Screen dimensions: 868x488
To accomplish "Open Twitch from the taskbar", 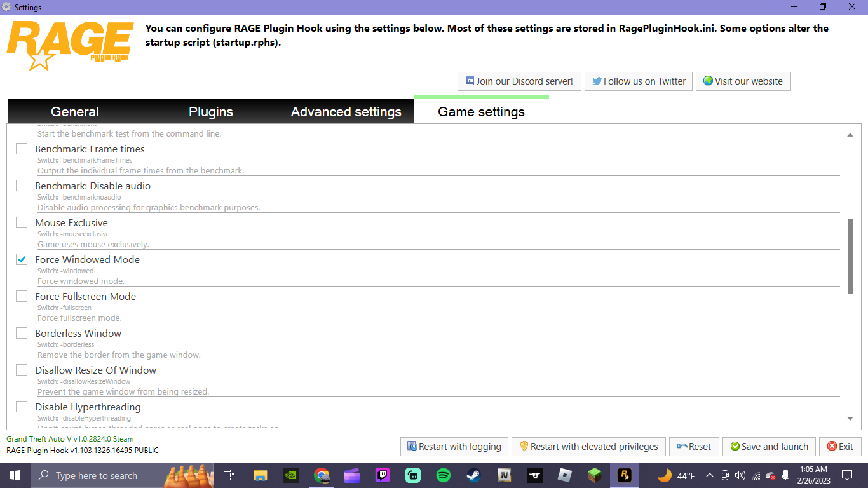I will [x=383, y=475].
